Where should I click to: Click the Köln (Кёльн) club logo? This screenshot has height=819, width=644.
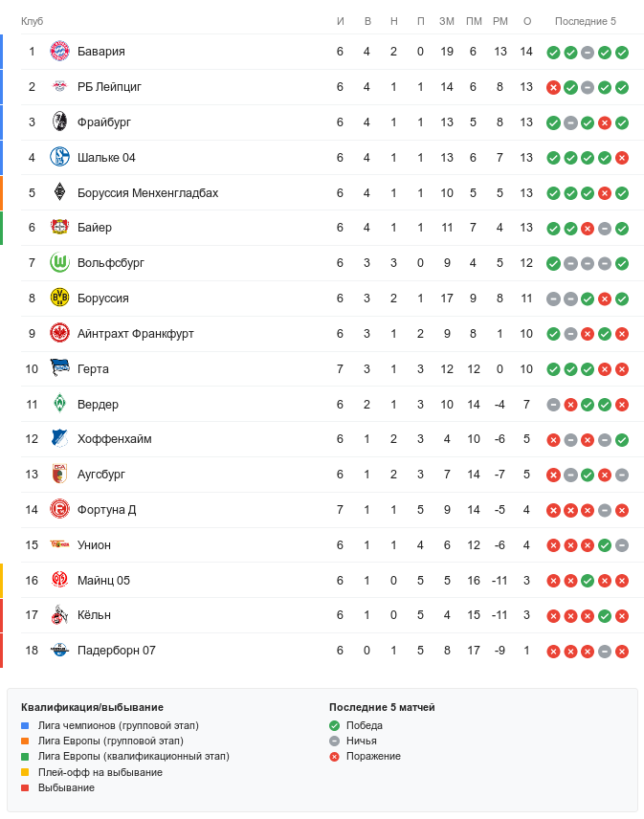point(60,615)
